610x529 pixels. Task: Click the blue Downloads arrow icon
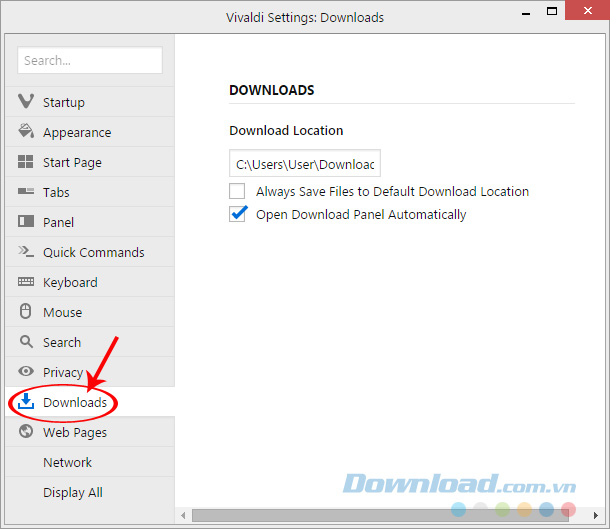point(26,401)
